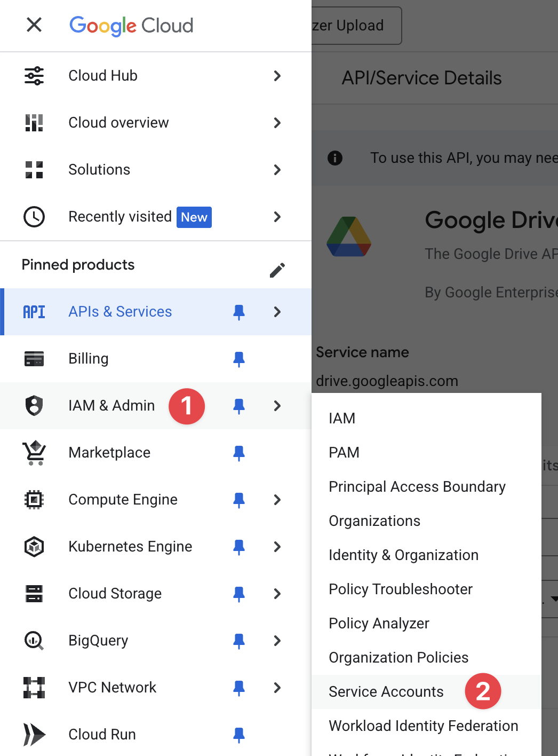The width and height of the screenshot is (558, 756).
Task: Click the Google Cloud logo
Action: point(131,26)
